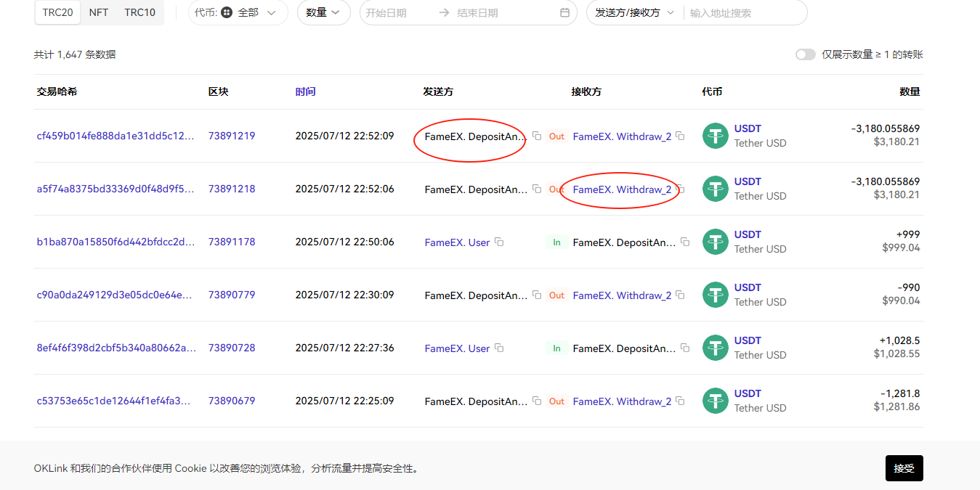This screenshot has height=490, width=980.
Task: Open FameEX. Withdraw_2 in block 73891219 row
Action: point(623,136)
